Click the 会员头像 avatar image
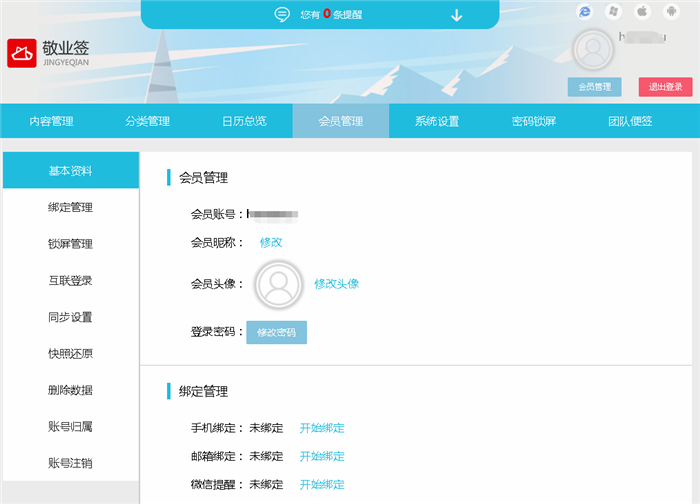 pyautogui.click(x=278, y=284)
